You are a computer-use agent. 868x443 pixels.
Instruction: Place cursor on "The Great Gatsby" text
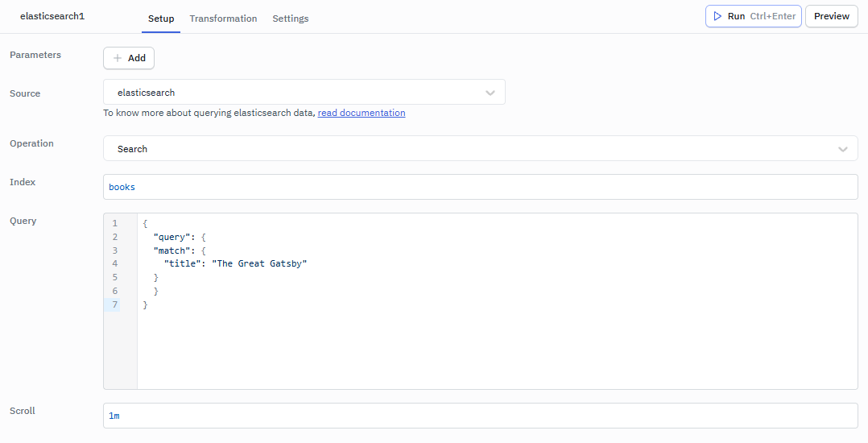point(259,263)
